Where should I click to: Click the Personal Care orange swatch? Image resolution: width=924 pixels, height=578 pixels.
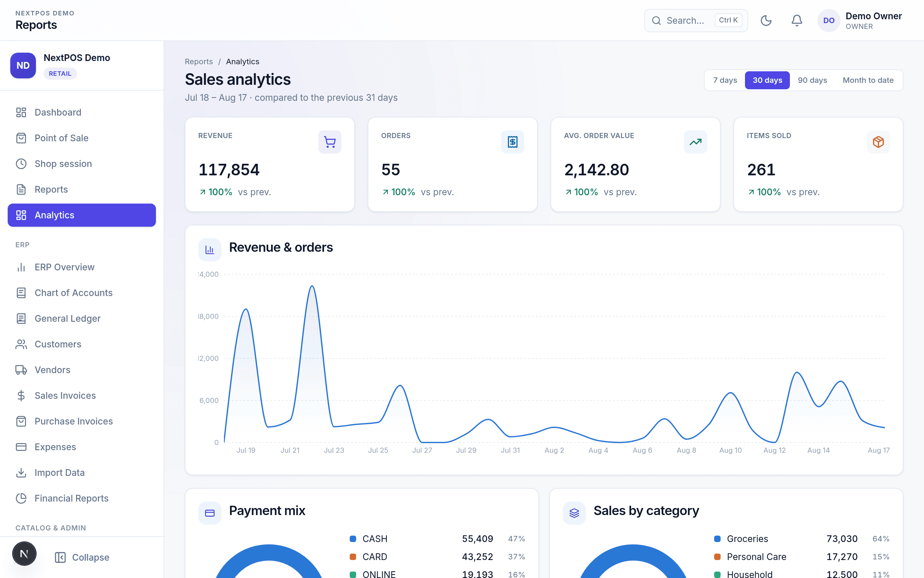tap(717, 556)
